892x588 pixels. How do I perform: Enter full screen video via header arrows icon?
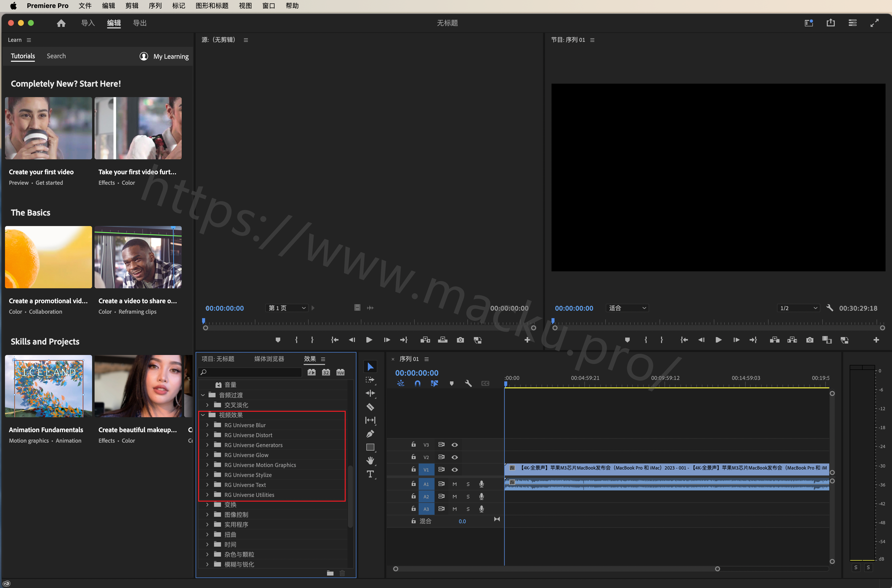coord(874,23)
